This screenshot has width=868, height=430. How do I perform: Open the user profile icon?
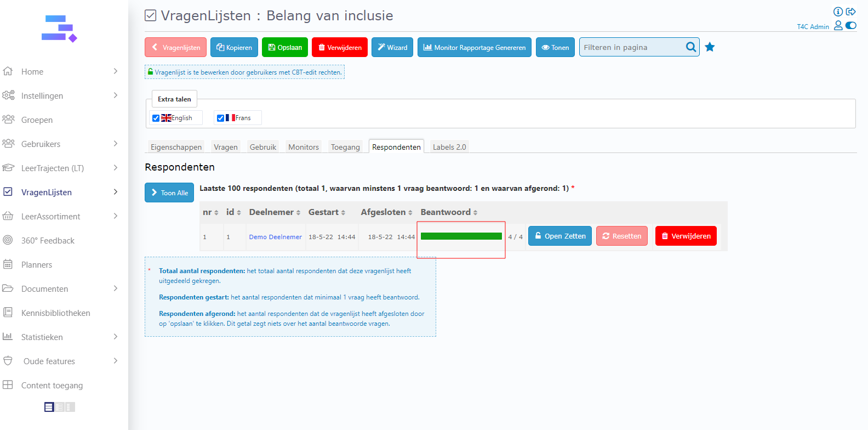[838, 26]
